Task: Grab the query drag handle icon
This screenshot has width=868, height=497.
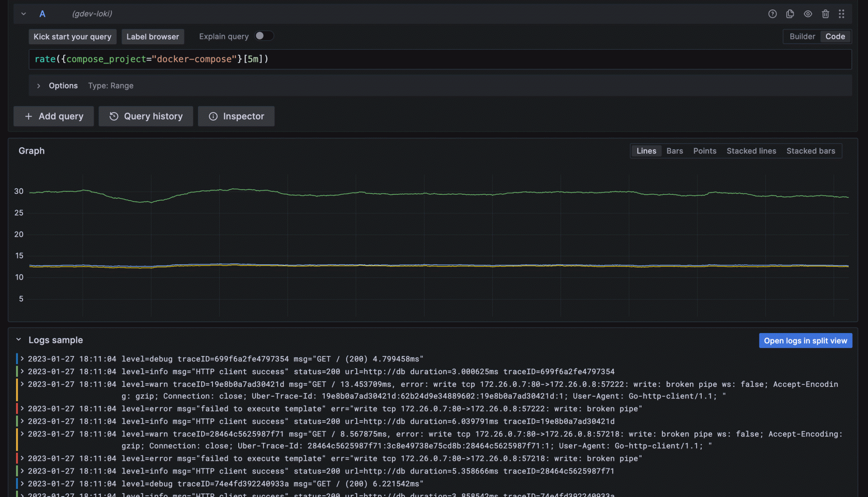Action: (842, 14)
